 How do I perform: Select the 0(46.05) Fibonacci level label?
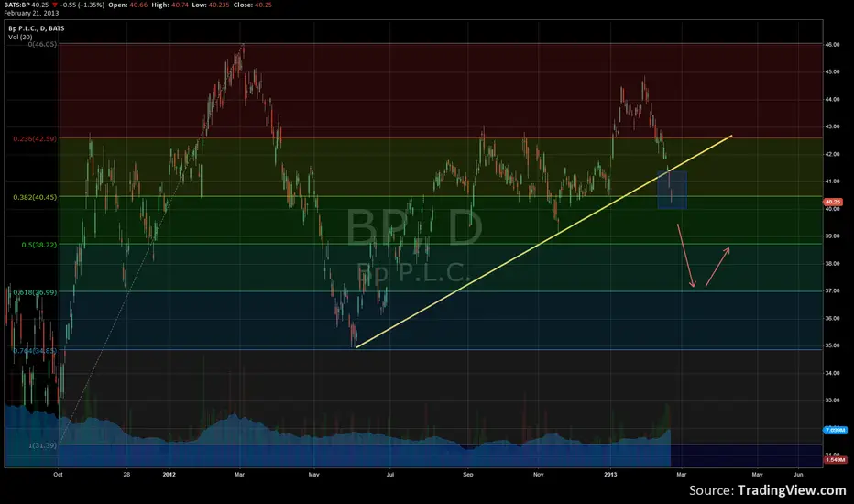click(x=42, y=44)
